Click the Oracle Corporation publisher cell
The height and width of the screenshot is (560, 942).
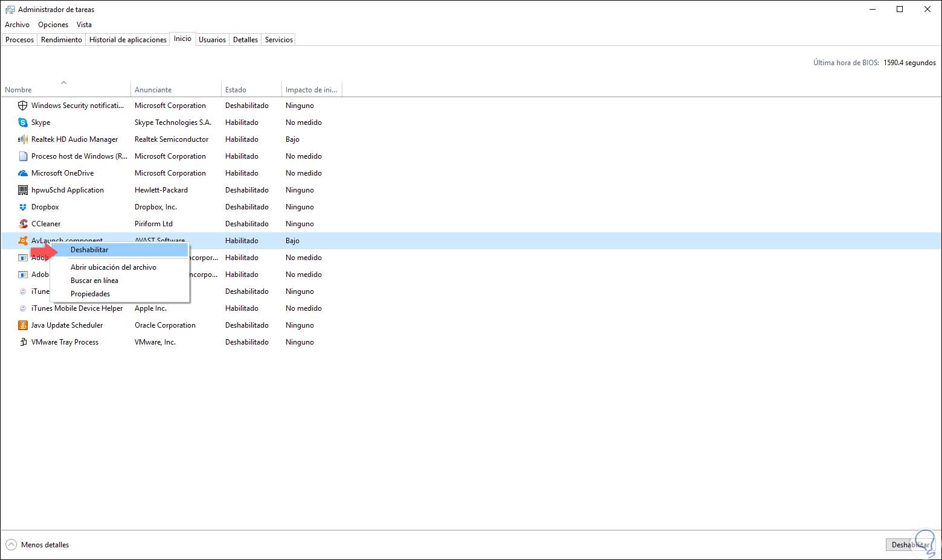[x=165, y=325]
